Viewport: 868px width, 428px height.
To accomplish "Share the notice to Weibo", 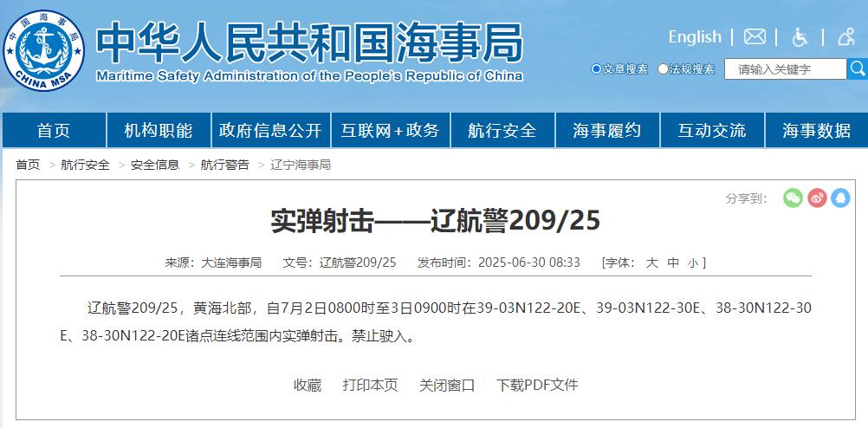I will click(x=817, y=198).
